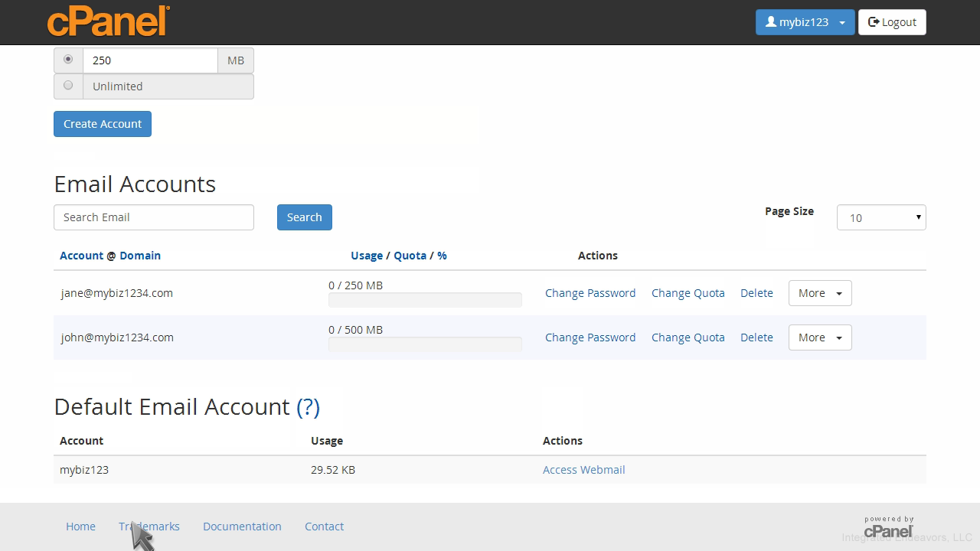
Task: Click the Logout button
Action: [x=892, y=22]
